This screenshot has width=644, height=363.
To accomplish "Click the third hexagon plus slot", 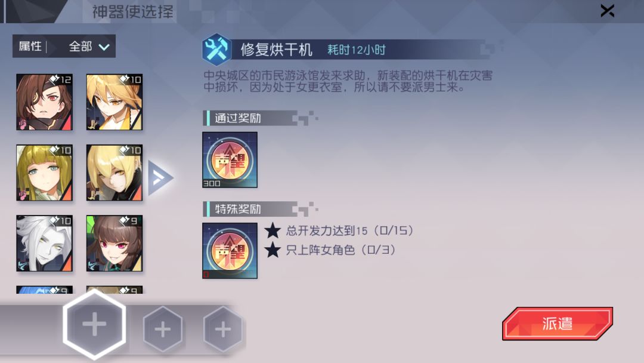I will (223, 329).
